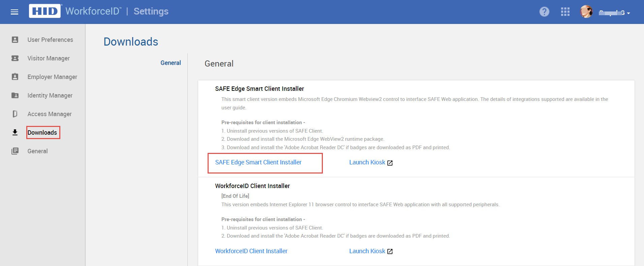
Task: Click the 'SAFE Edge Smart Client Installer' section title
Action: 259,89
